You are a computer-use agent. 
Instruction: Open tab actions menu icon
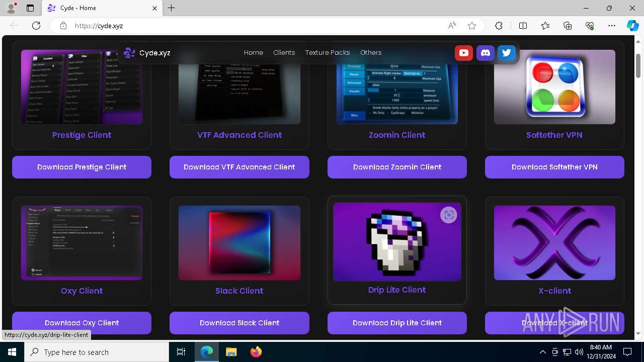coord(30,8)
